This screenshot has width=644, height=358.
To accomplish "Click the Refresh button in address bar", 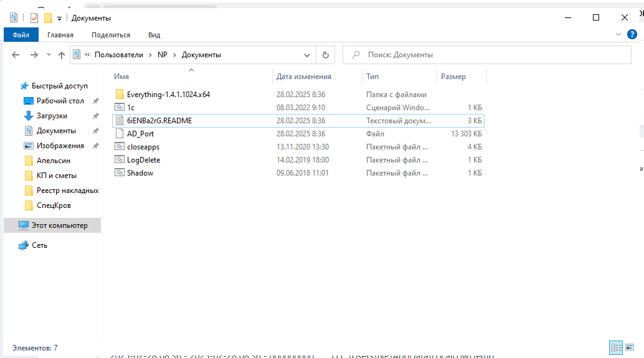I will pos(325,55).
